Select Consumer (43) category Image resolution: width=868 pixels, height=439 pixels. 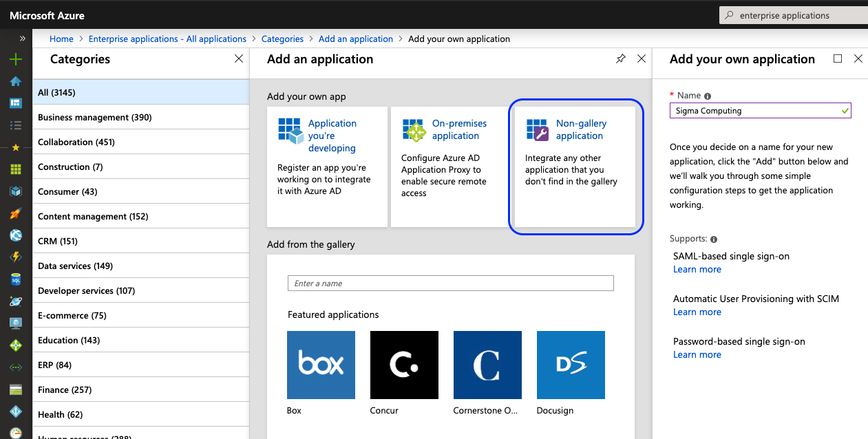[140, 191]
